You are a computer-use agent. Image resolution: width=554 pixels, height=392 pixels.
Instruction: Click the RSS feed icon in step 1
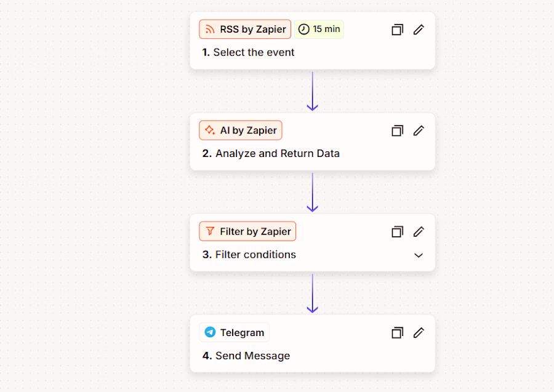click(210, 30)
